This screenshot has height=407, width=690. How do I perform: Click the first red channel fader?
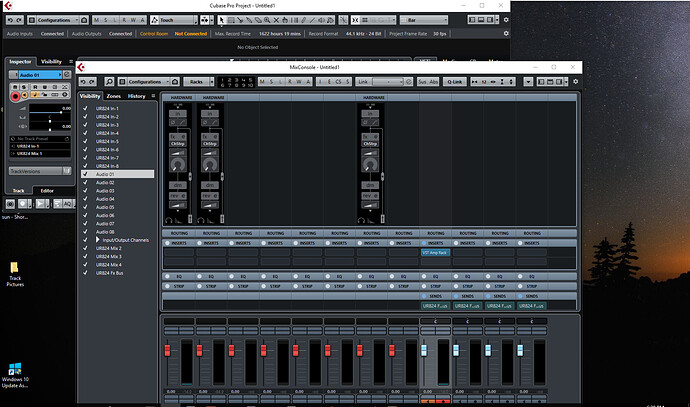(x=167, y=350)
